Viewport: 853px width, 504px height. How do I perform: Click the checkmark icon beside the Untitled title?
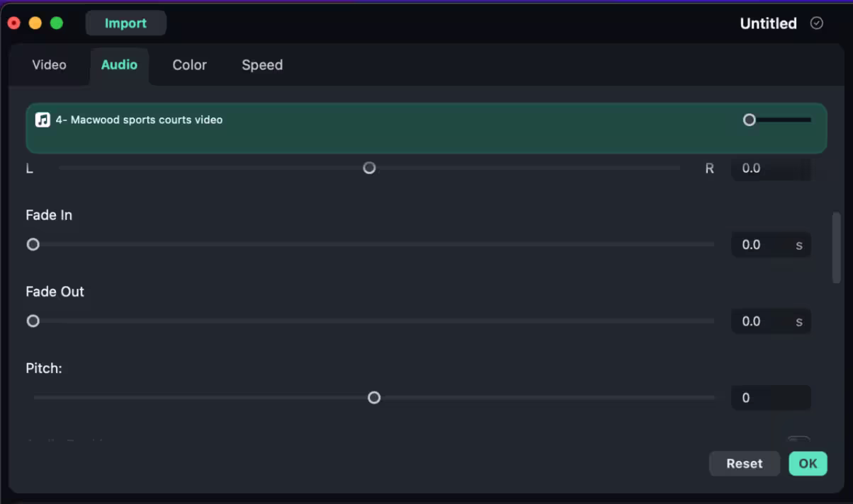[x=816, y=23]
